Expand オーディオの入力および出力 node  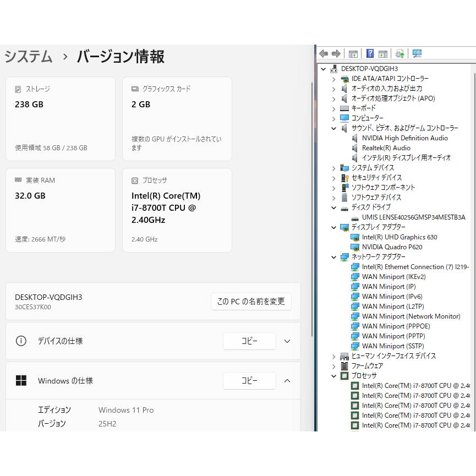coord(334,89)
